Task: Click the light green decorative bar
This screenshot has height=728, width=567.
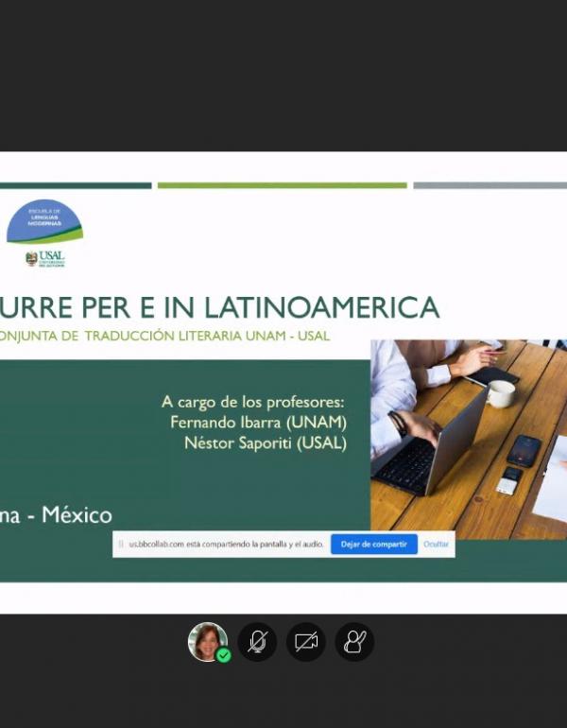Action: pyautogui.click(x=283, y=185)
